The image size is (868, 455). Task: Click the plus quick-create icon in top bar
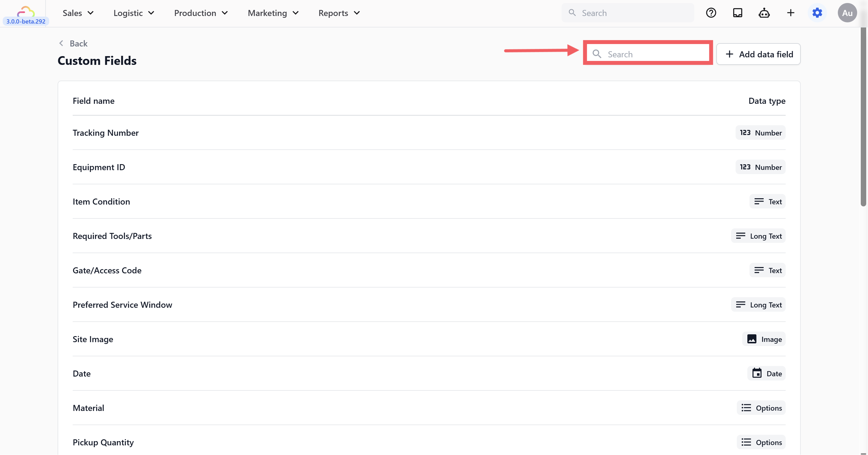click(790, 13)
